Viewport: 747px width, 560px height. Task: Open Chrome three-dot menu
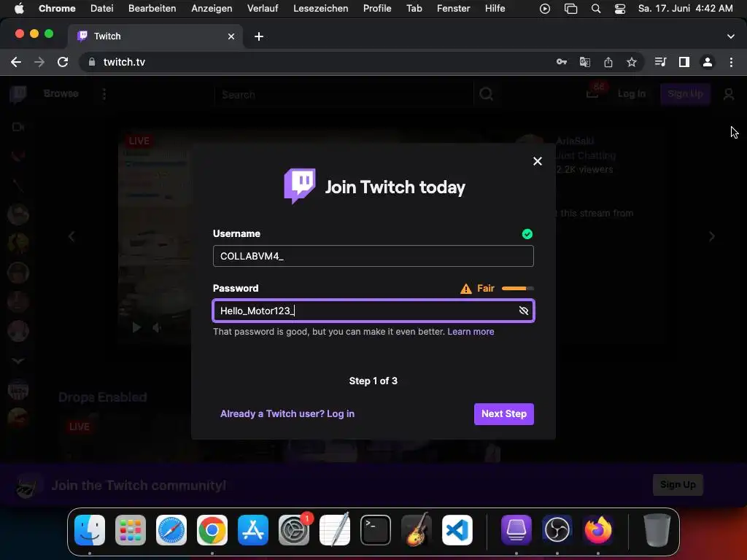(x=731, y=62)
